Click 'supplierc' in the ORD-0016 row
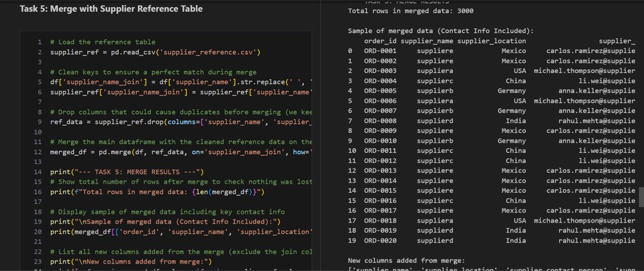 pyautogui.click(x=435, y=201)
